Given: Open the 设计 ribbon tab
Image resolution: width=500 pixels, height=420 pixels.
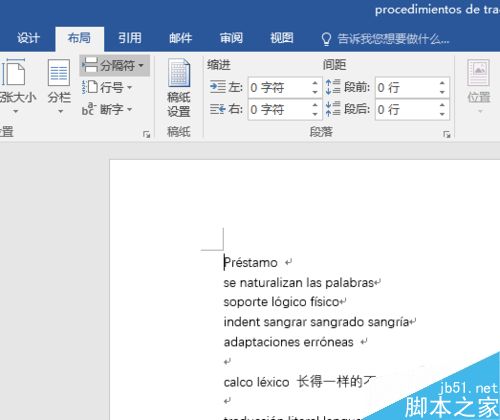Looking at the screenshot, I should [x=28, y=38].
